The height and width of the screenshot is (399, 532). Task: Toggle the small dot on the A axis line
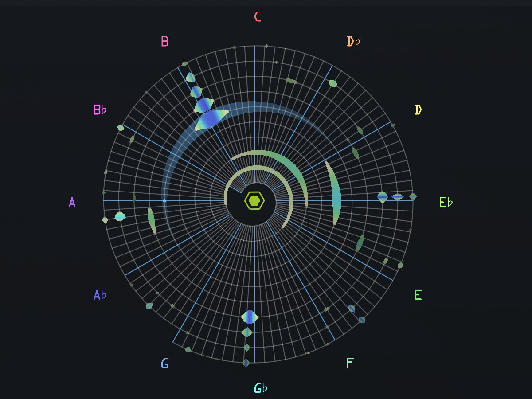pos(164,201)
